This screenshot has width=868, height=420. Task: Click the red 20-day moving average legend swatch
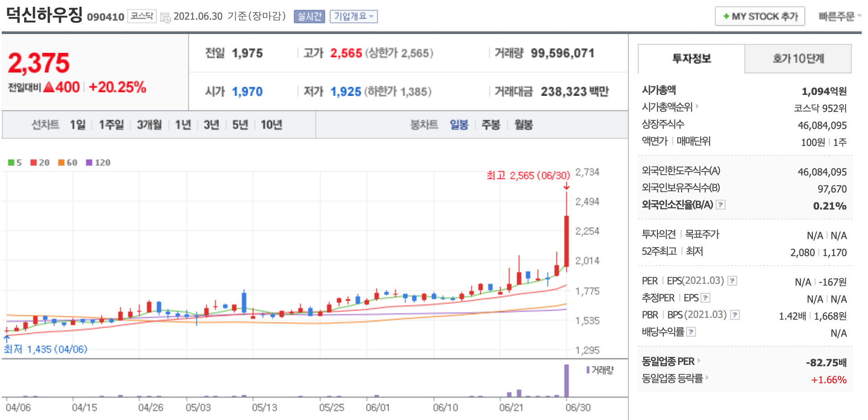pos(34,163)
